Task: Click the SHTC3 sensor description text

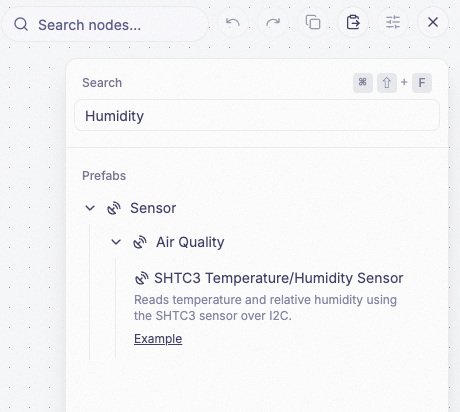Action: point(265,308)
